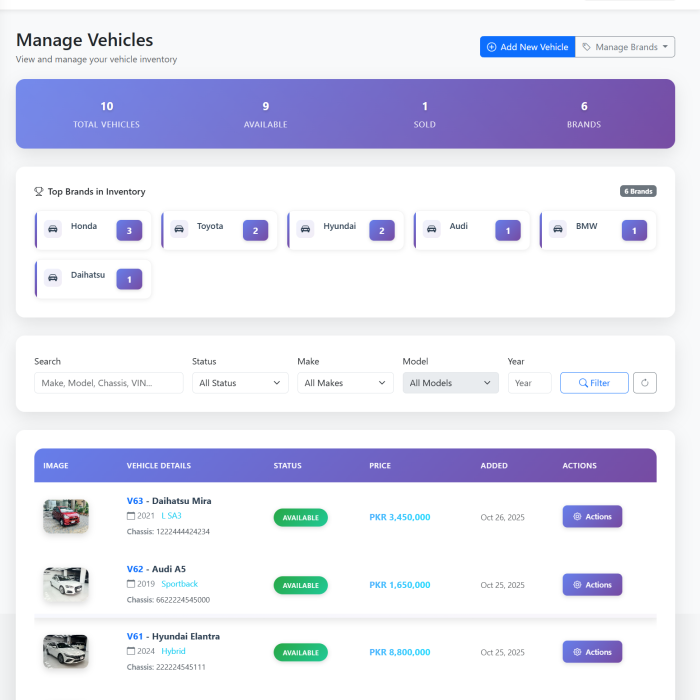The width and height of the screenshot is (700, 700).
Task: Open the Status filter dropdown
Action: [240, 383]
